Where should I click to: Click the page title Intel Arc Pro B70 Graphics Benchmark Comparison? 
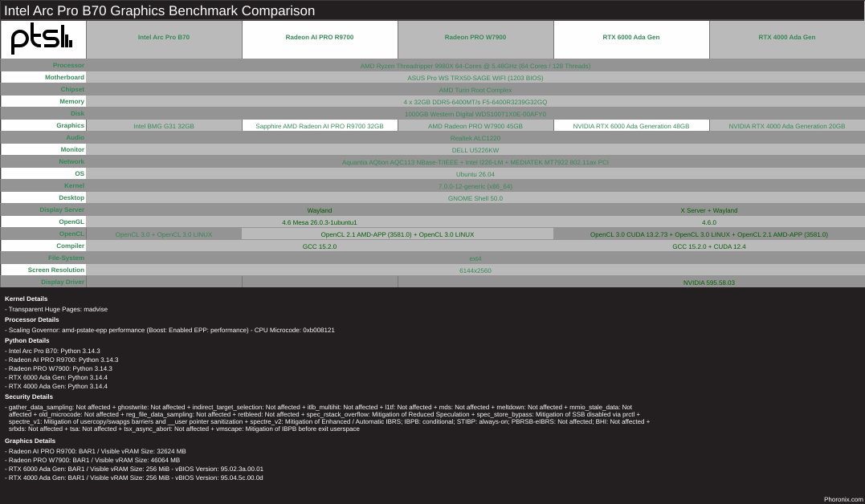[160, 10]
